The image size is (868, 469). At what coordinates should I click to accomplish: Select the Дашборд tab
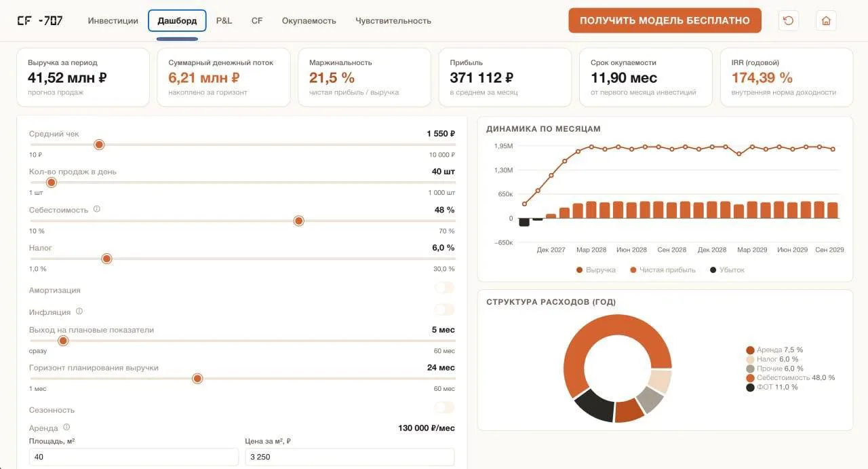pyautogui.click(x=177, y=20)
